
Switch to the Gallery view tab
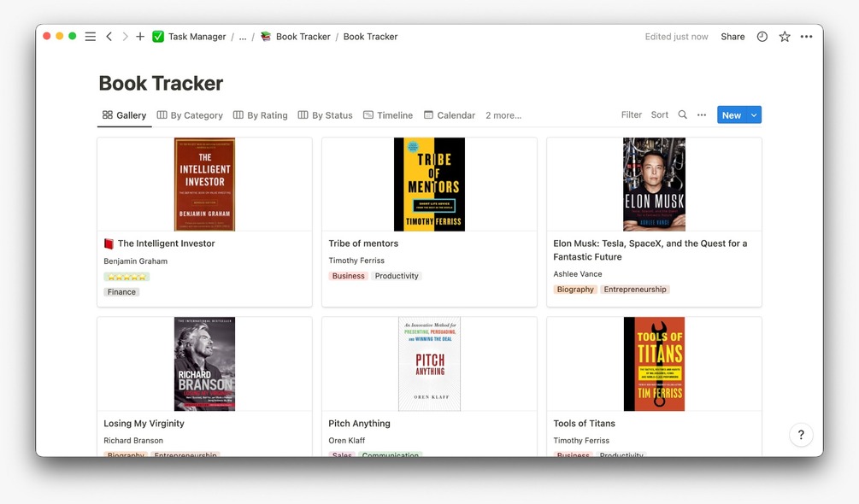(124, 115)
